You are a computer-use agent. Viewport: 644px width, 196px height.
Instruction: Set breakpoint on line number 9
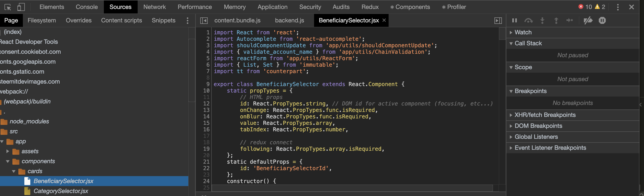(x=208, y=84)
